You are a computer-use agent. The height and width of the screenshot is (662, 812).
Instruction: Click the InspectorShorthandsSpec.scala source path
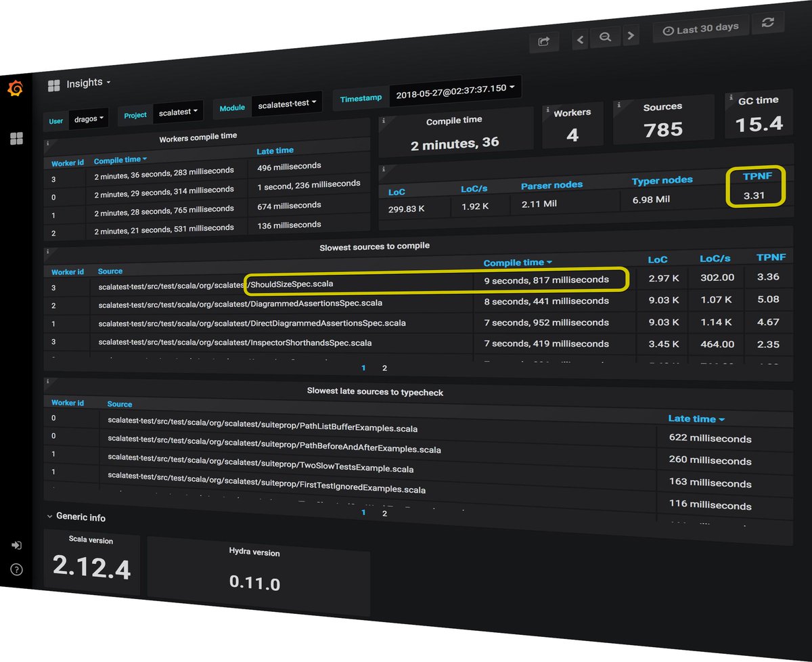point(235,343)
